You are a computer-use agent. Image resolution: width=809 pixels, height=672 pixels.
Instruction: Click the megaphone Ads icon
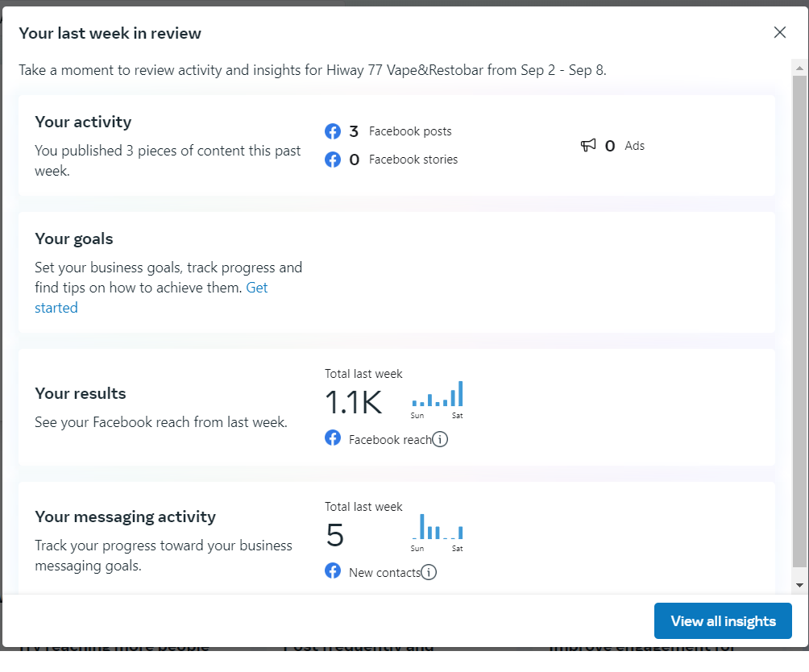pos(588,146)
